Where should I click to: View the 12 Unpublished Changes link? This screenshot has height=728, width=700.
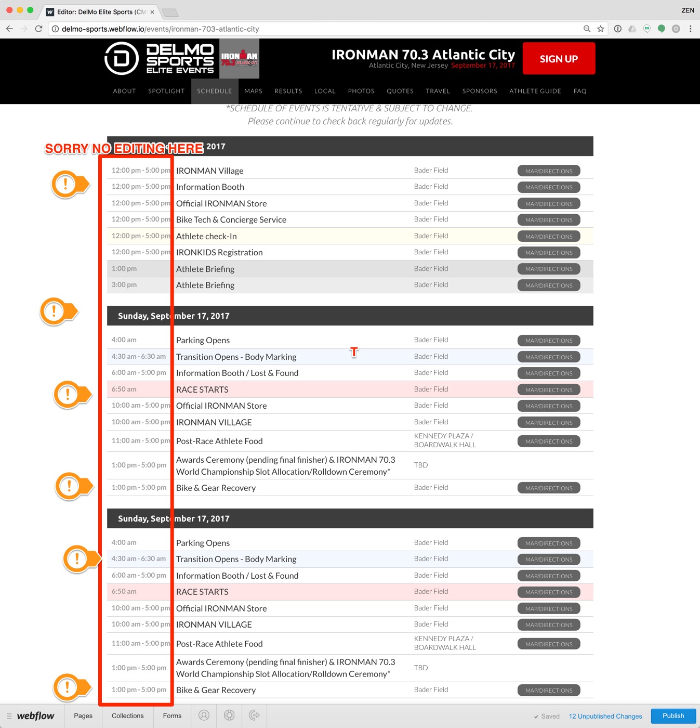point(605,716)
